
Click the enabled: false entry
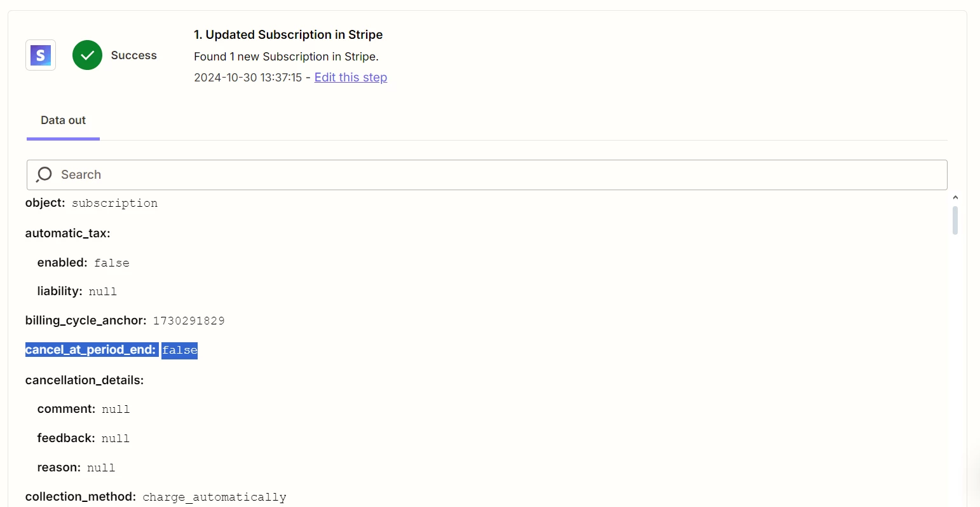coord(83,263)
